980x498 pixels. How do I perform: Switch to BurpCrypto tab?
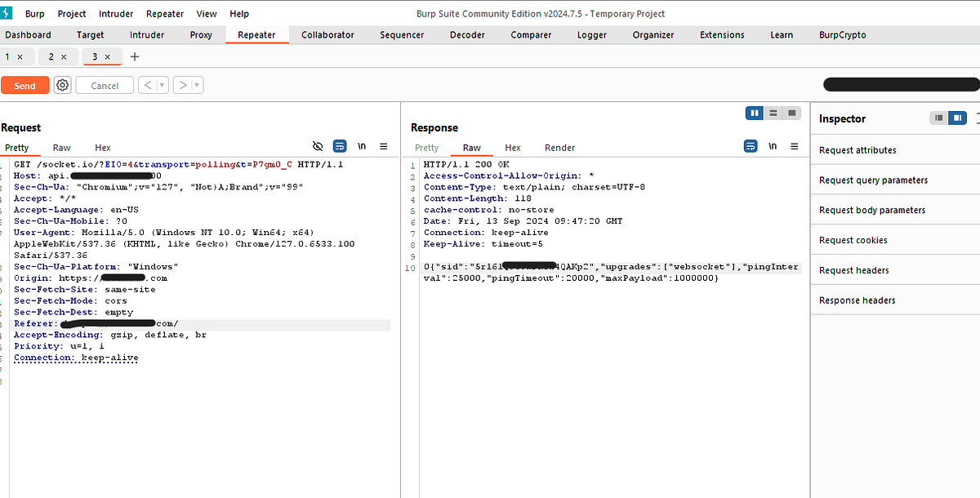843,35
